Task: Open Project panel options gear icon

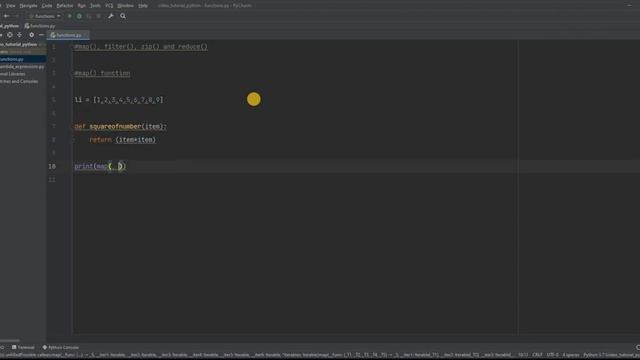Action: pyautogui.click(x=31, y=35)
